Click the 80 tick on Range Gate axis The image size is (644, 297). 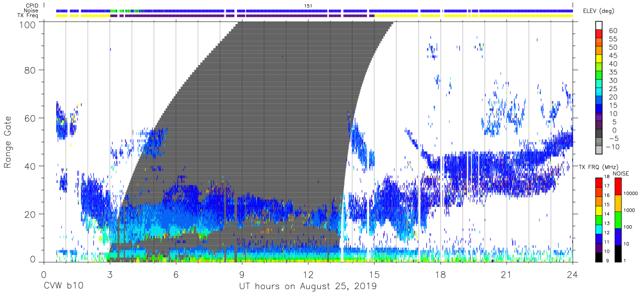[x=31, y=70]
